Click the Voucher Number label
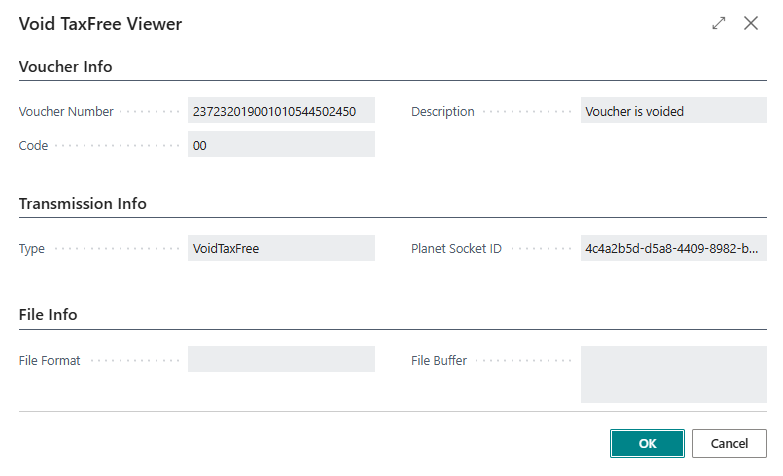The height and width of the screenshot is (476, 783). click(x=66, y=112)
